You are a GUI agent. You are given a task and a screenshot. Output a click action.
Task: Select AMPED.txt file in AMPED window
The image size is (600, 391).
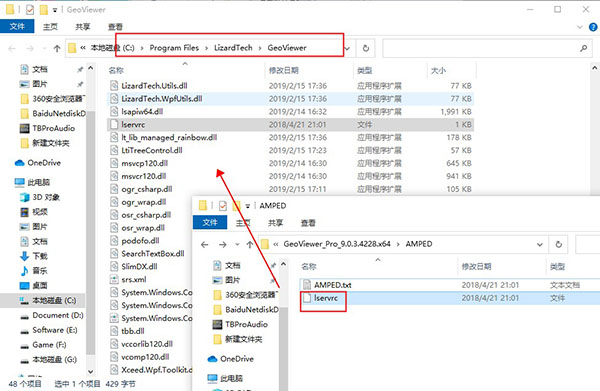[x=333, y=285]
